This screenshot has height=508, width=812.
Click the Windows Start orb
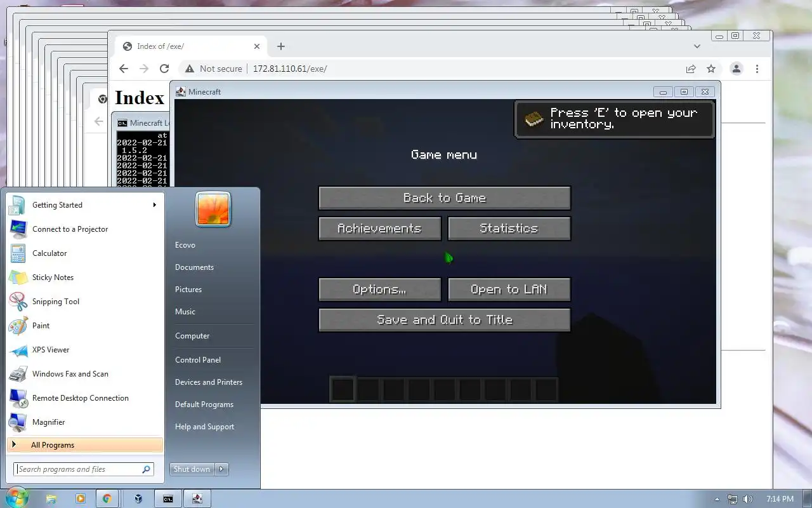point(17,498)
